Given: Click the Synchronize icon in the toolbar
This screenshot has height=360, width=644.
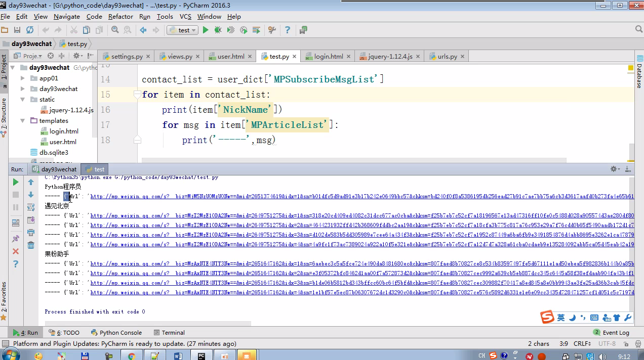Looking at the screenshot, I should tap(30, 30).
